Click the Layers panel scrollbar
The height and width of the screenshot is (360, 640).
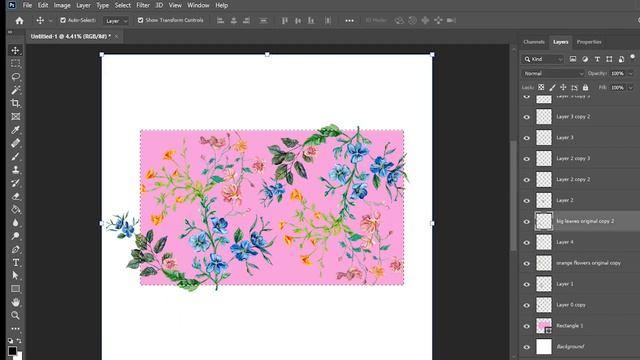tap(513, 196)
